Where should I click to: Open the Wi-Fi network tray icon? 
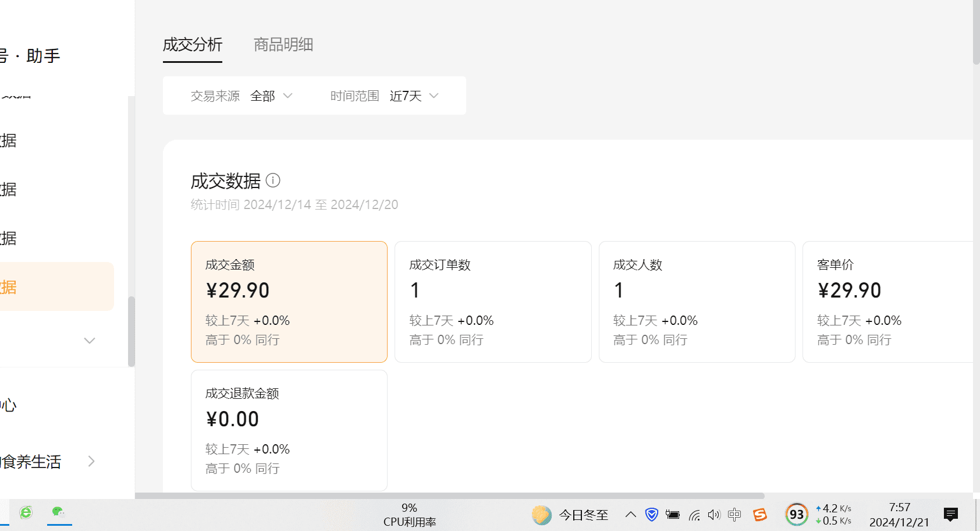coord(694,515)
